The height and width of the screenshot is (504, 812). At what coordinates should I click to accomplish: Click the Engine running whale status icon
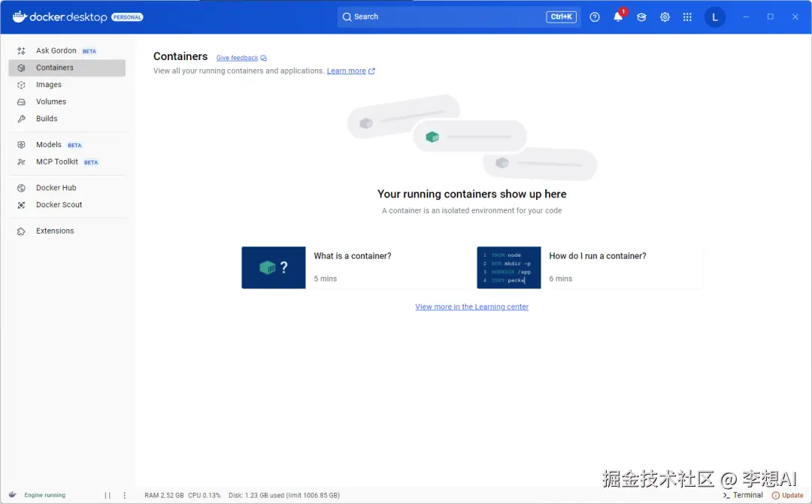(13, 495)
